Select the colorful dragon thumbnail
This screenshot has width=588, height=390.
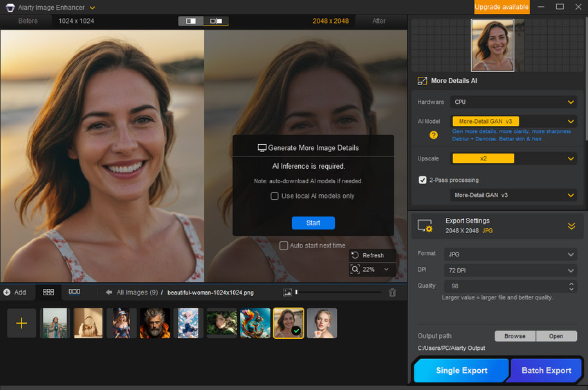[255, 323]
